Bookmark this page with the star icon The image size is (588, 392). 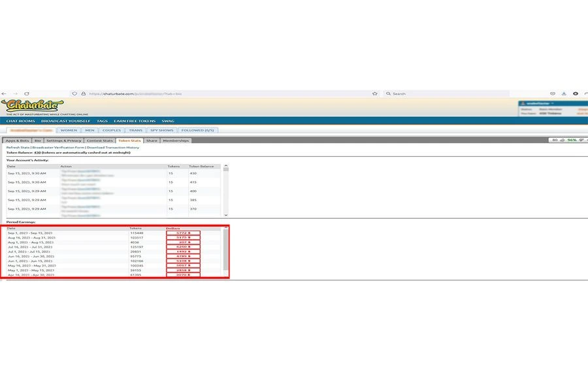(374, 93)
